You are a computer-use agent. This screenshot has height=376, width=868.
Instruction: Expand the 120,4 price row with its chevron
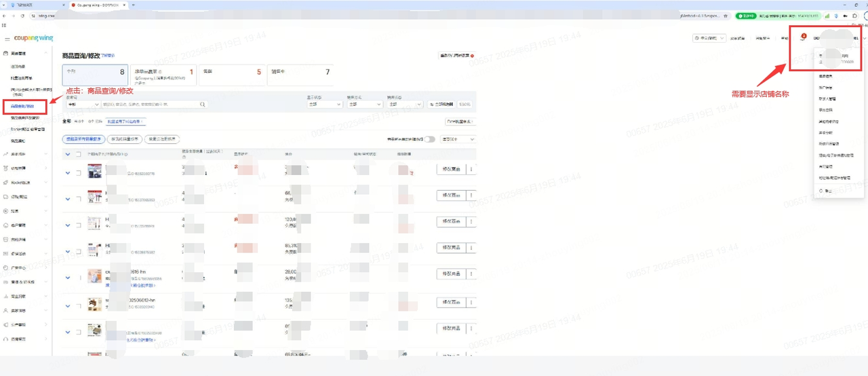click(68, 225)
